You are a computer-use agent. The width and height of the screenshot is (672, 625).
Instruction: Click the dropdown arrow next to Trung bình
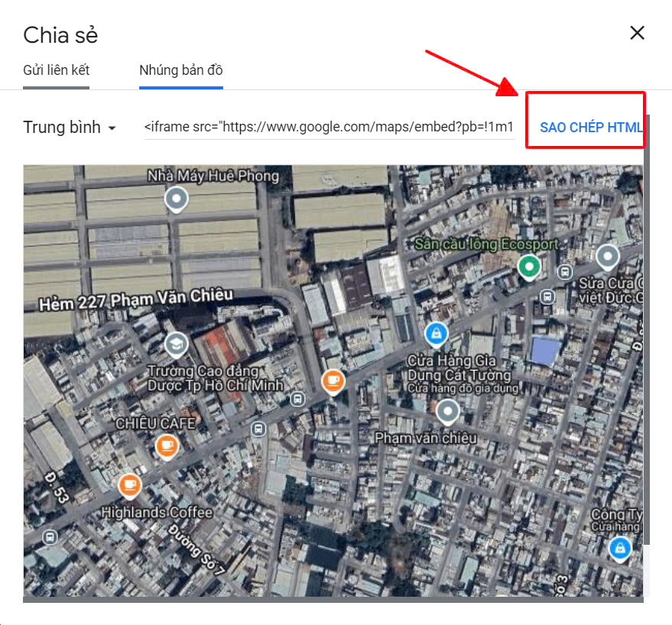(x=112, y=128)
